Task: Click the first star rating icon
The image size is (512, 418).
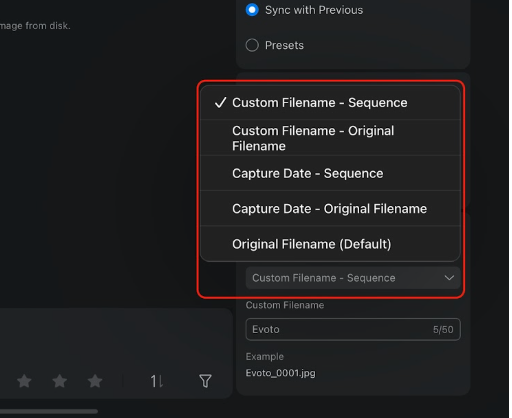Action: tap(24, 381)
